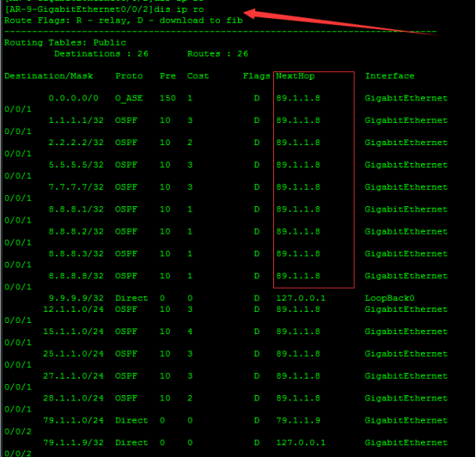The height and width of the screenshot is (457, 476).
Task: Click next hop 89.1.1.8 on the 0.0.0.0/0 row
Action: point(298,98)
